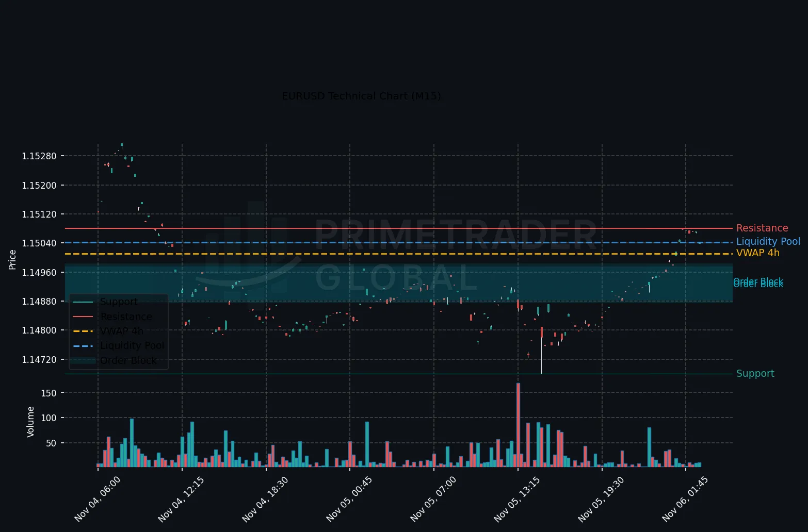Click the "Nov 05, 19:30" time label
808x532 pixels.
pyautogui.click(x=602, y=499)
